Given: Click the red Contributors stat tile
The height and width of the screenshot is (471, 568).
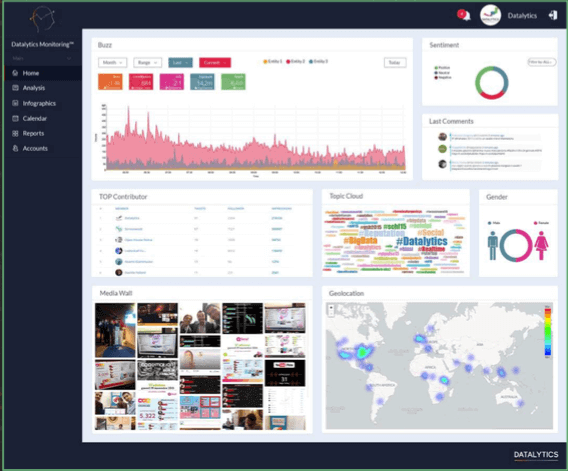Looking at the screenshot, I should (141, 82).
